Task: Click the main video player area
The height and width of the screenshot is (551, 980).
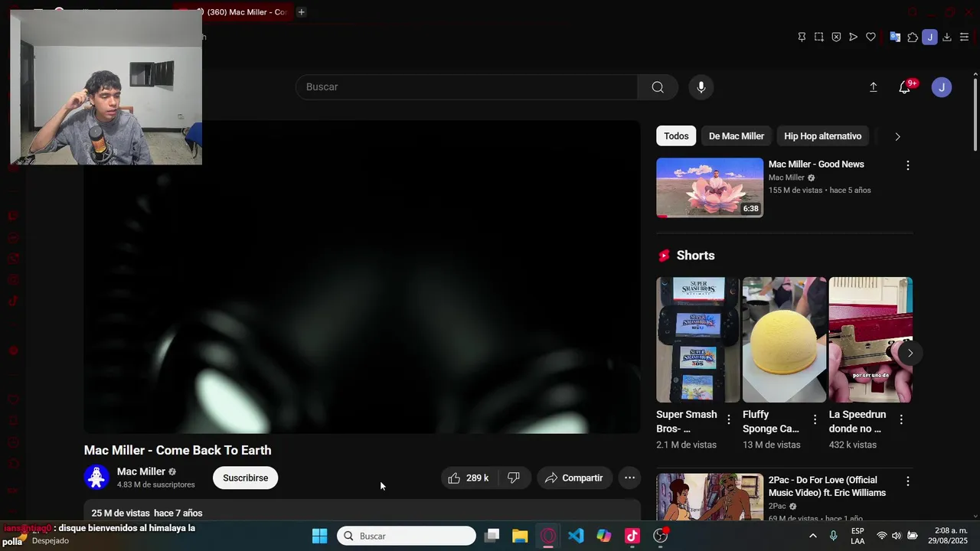Action: point(361,277)
